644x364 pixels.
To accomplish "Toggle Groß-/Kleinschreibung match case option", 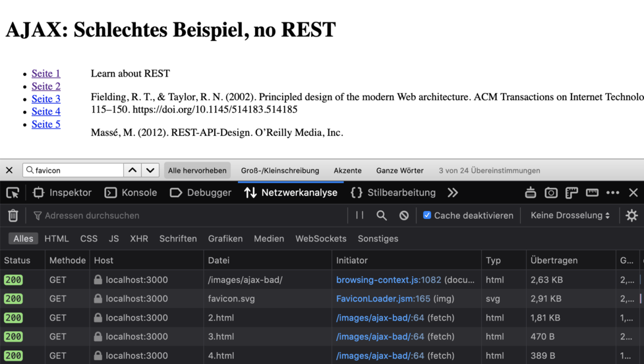I will 280,171.
